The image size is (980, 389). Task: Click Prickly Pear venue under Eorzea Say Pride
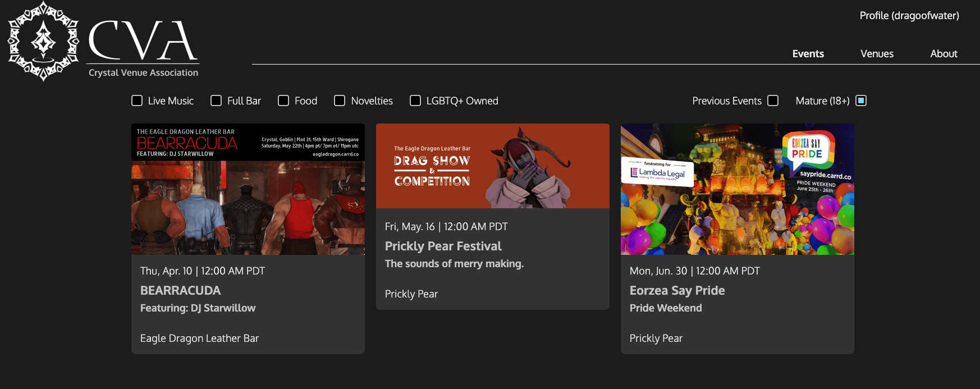[656, 338]
